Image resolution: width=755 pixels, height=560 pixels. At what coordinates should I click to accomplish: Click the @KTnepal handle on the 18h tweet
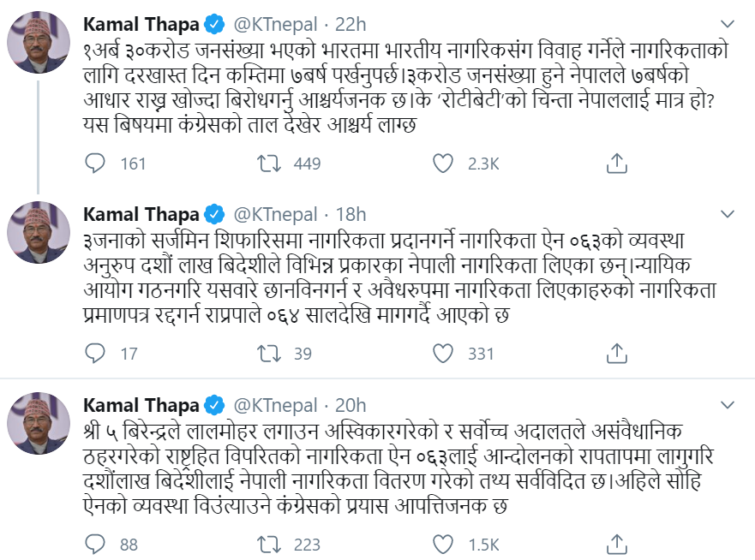275,214
